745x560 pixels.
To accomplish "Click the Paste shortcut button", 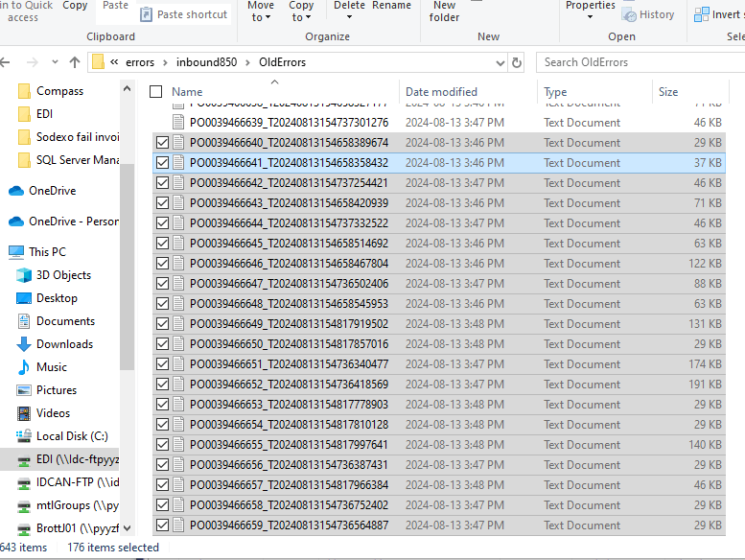I will 184,14.
